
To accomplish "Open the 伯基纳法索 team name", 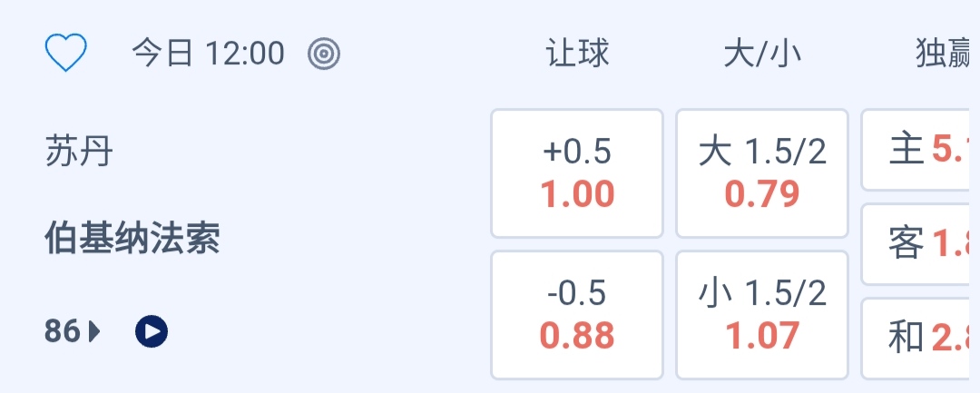I will tap(132, 240).
